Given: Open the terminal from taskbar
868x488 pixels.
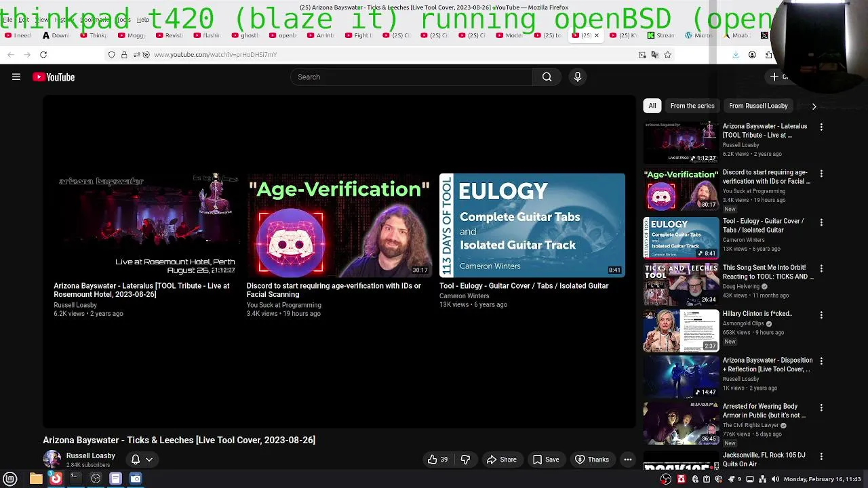Looking at the screenshot, I should [76, 479].
